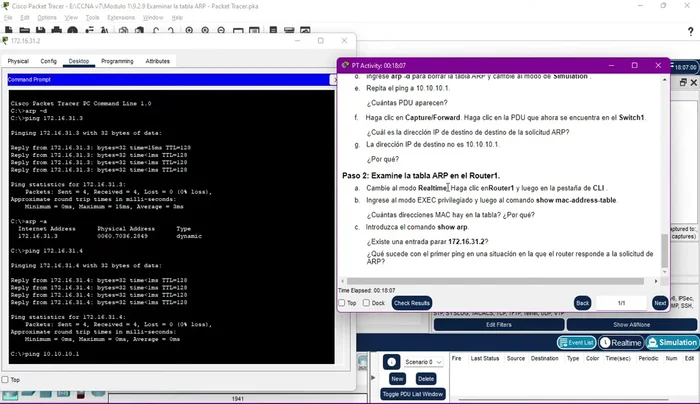Switch to the Attributes tab
The width and height of the screenshot is (700, 404).
pyautogui.click(x=158, y=61)
